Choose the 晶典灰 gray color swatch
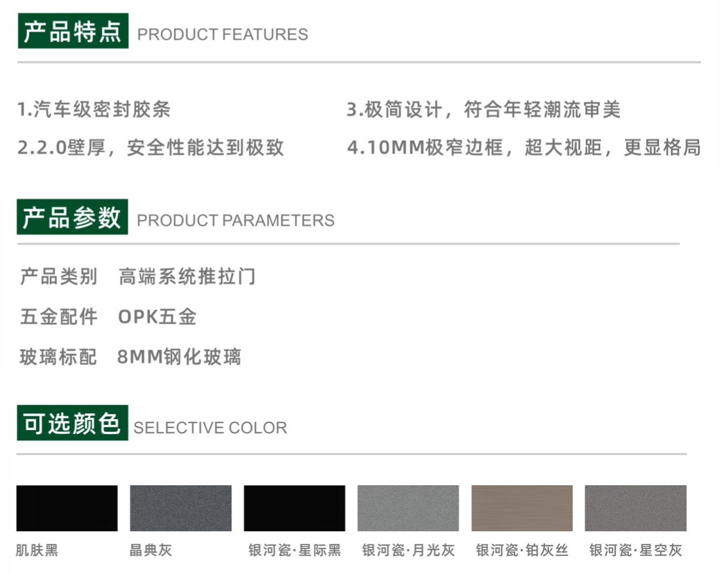This screenshot has width=728, height=575. click(181, 508)
